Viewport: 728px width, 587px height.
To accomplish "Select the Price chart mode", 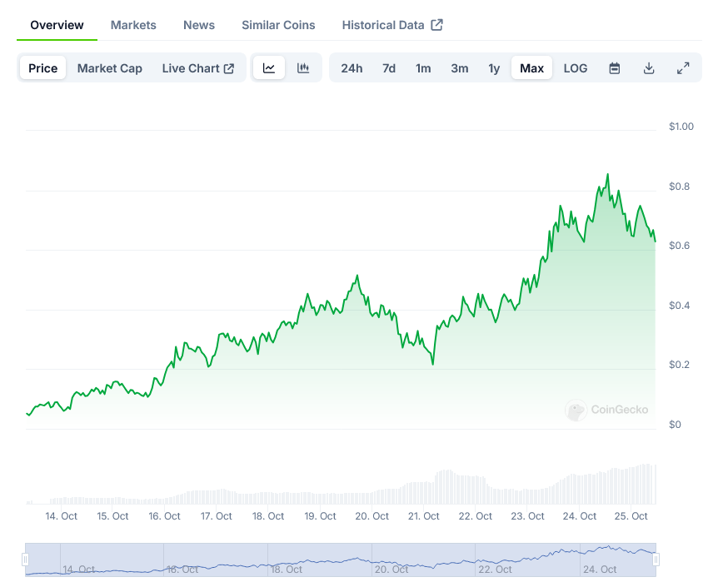I will point(42,68).
